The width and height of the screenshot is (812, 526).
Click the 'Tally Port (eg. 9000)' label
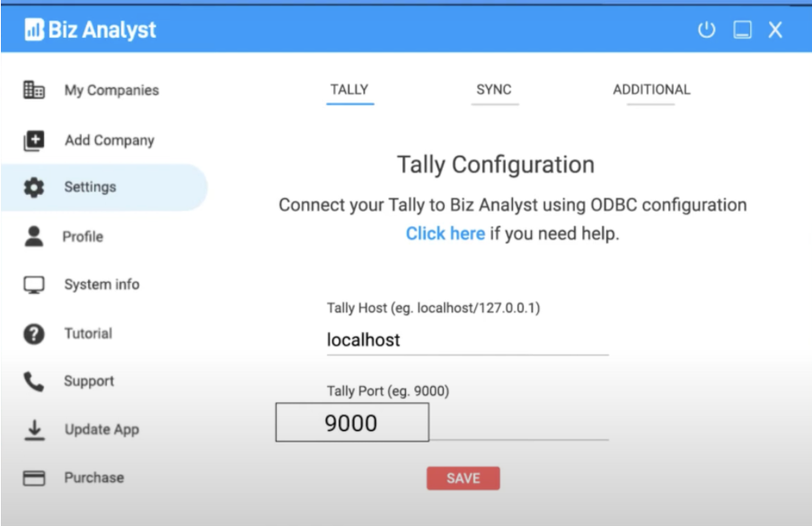pyautogui.click(x=388, y=390)
